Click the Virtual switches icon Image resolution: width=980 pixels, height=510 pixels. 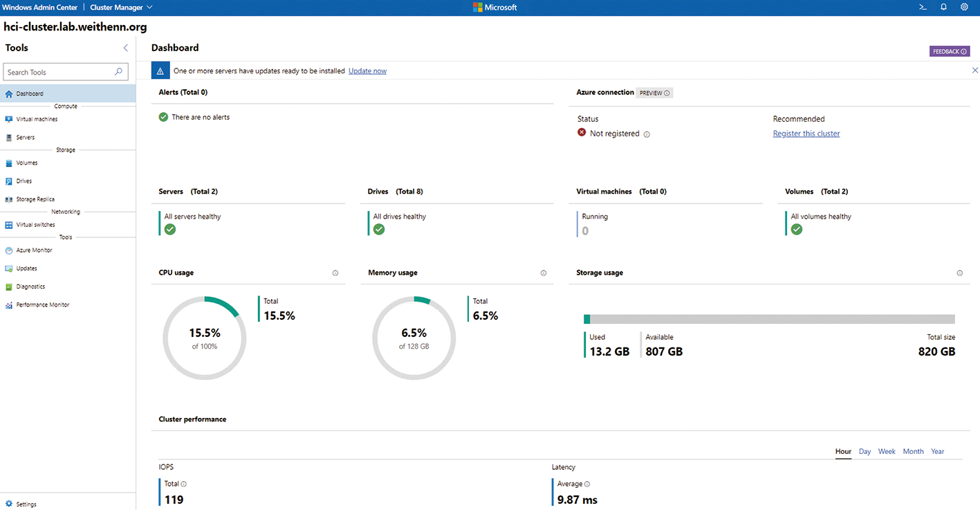pos(9,225)
